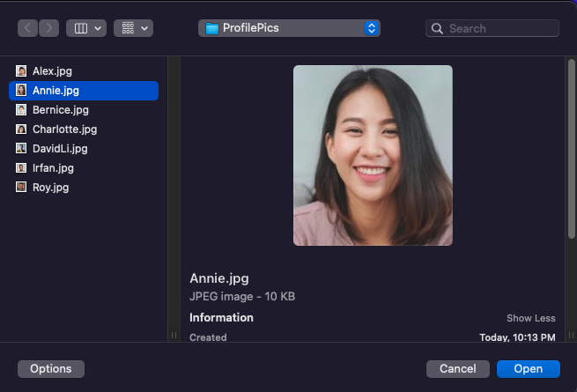Click the back navigation arrow
The image size is (577, 392).
point(28,28)
